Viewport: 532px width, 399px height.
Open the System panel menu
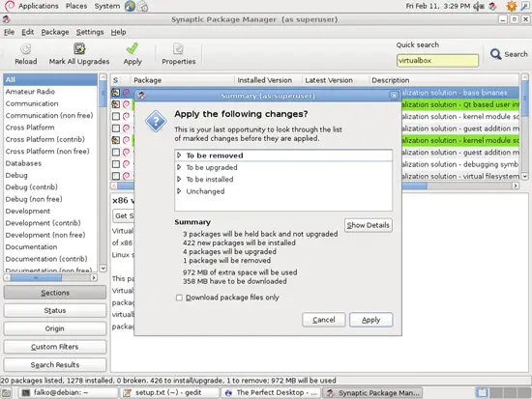(107, 6)
